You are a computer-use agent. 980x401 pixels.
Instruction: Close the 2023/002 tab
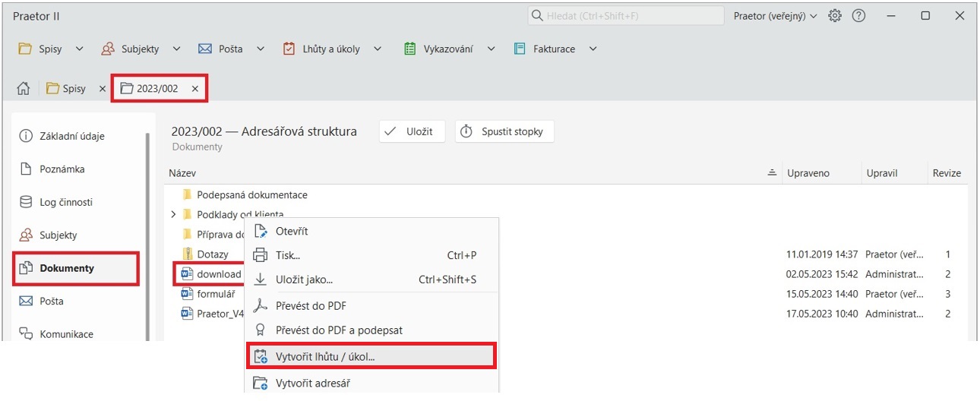(x=195, y=89)
